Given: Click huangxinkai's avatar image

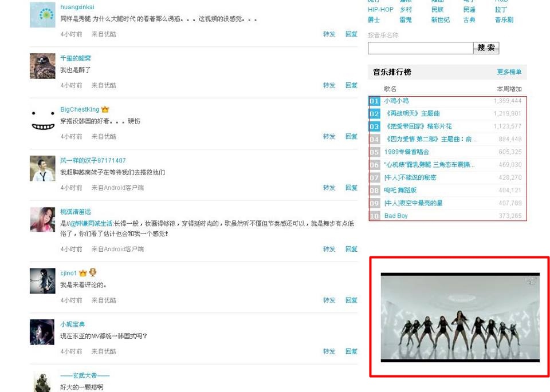Looking at the screenshot, I should [x=42, y=15].
